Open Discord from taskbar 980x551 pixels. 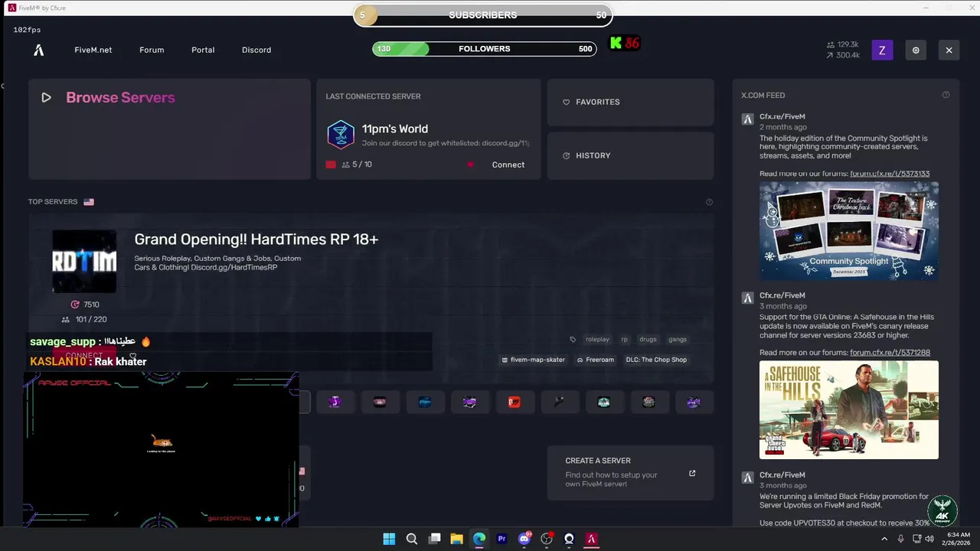(524, 539)
